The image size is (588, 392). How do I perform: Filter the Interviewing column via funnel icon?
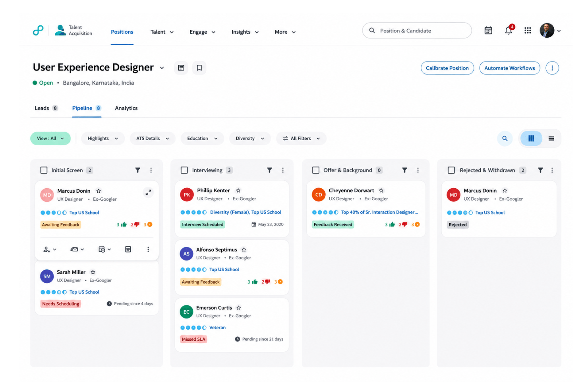tap(269, 170)
